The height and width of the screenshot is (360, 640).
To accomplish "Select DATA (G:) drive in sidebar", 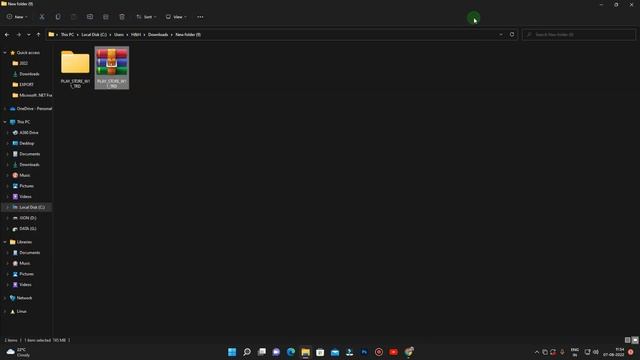I will (x=28, y=229).
